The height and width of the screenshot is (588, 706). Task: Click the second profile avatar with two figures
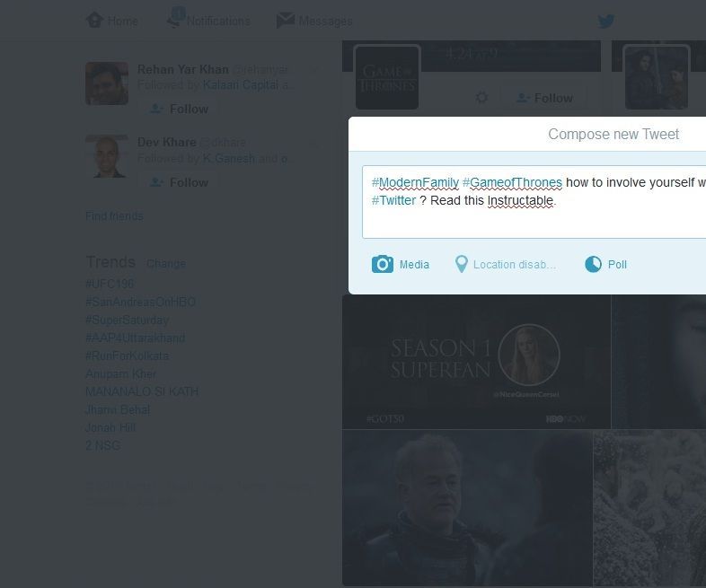(x=657, y=77)
